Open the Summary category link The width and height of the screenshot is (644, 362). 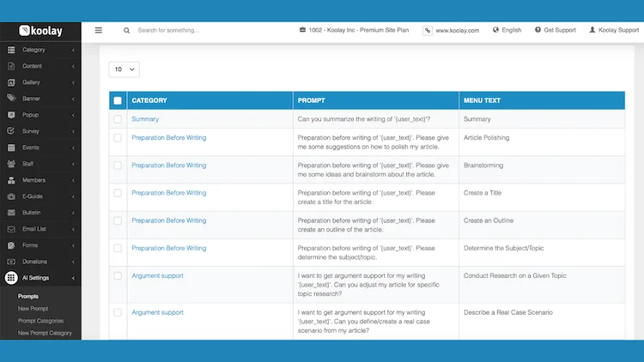[145, 119]
